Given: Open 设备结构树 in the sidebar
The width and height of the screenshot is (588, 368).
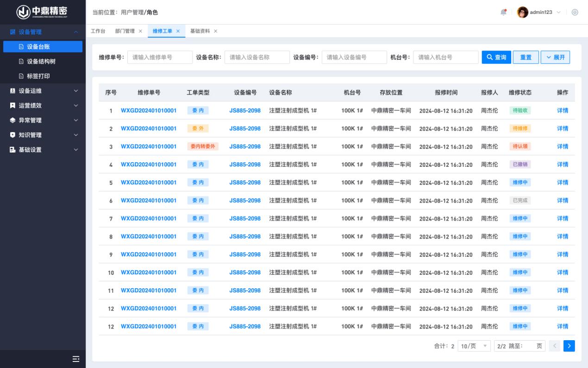Looking at the screenshot, I should pyautogui.click(x=41, y=61).
